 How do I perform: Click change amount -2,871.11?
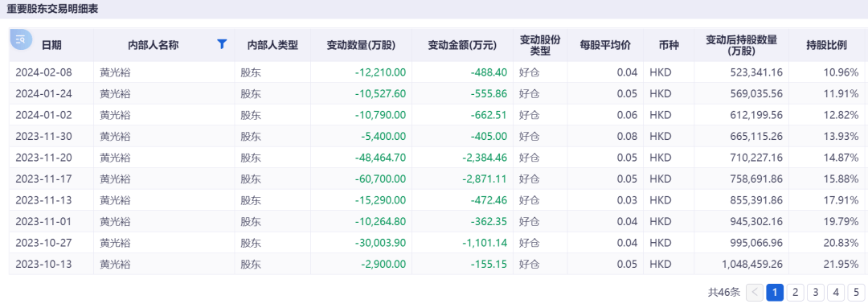pos(485,179)
